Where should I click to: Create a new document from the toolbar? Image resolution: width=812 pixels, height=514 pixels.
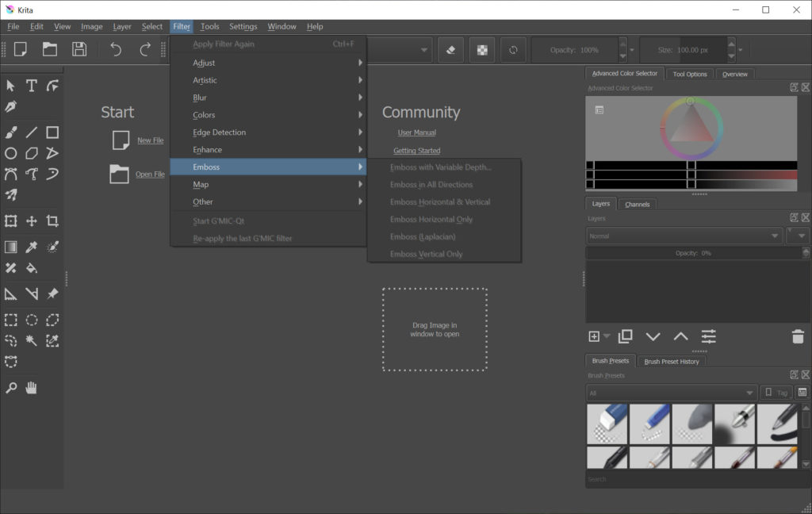click(x=20, y=49)
